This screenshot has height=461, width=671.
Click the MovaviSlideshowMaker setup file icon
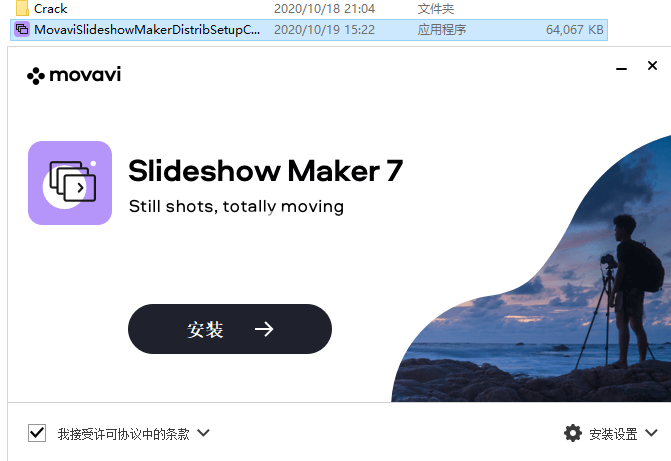click(x=22, y=30)
